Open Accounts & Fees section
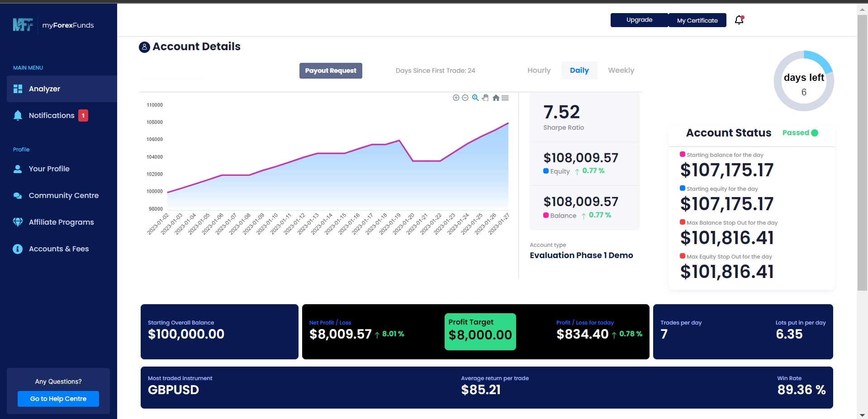Image resolution: width=868 pixels, height=419 pixels. coord(58,249)
